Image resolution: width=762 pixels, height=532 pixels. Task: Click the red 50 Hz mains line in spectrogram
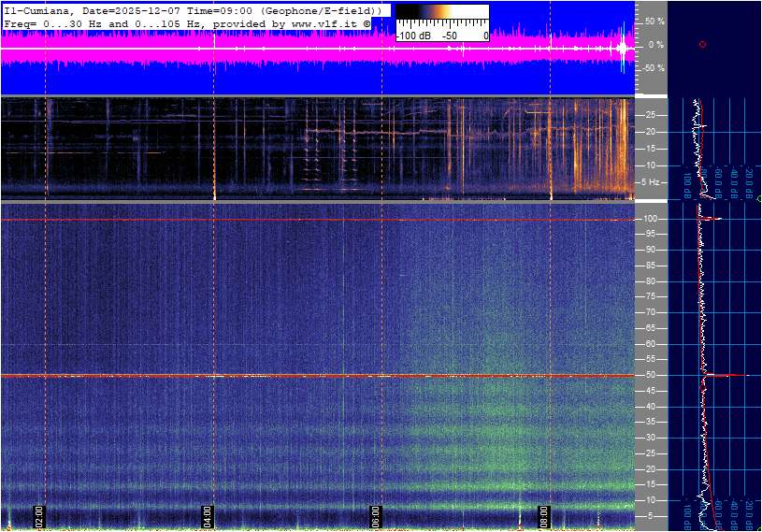coord(280,376)
